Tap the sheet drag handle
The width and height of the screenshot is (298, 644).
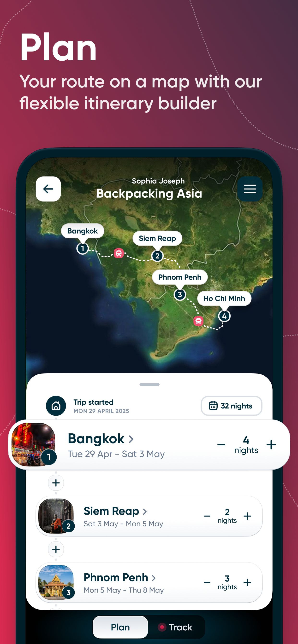click(x=149, y=385)
